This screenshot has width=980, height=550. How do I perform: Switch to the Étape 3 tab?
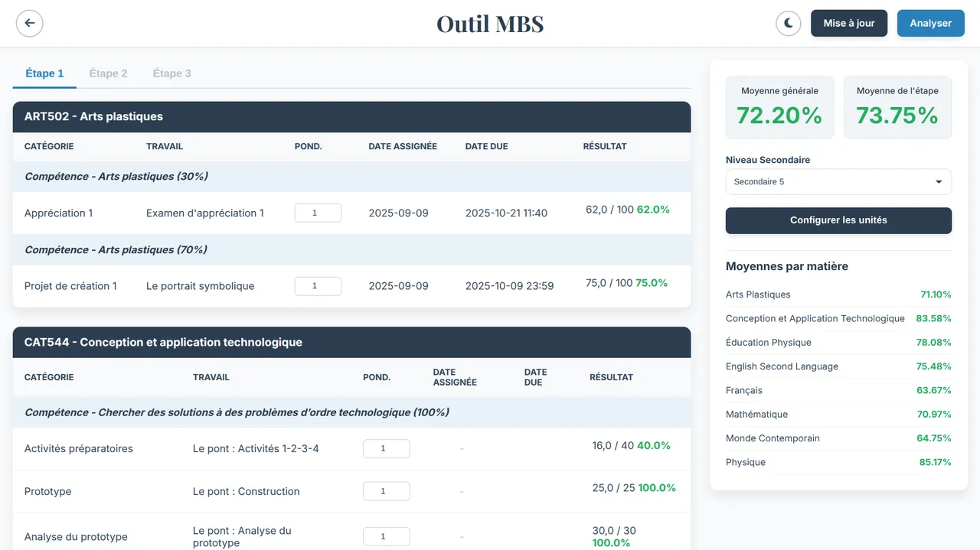point(171,73)
